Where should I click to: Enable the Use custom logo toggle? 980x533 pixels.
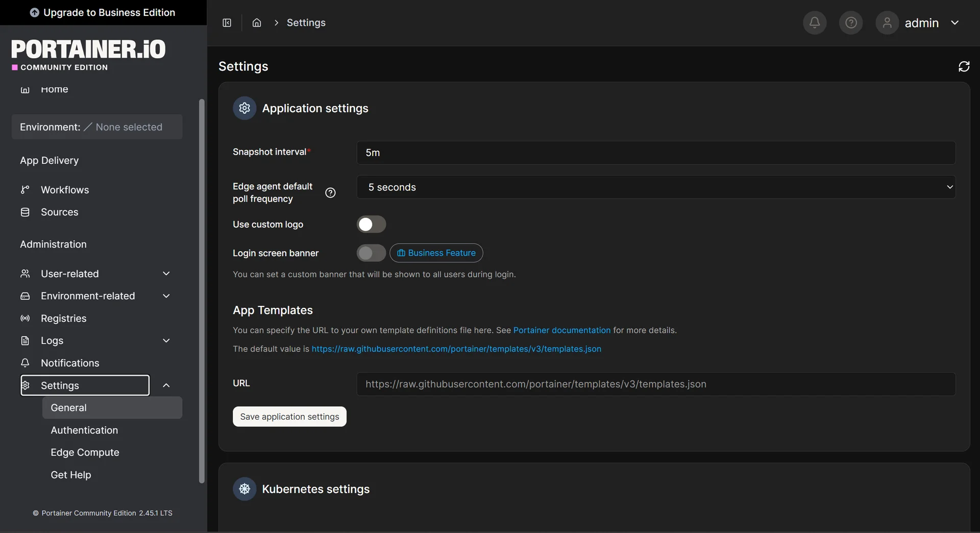point(371,224)
